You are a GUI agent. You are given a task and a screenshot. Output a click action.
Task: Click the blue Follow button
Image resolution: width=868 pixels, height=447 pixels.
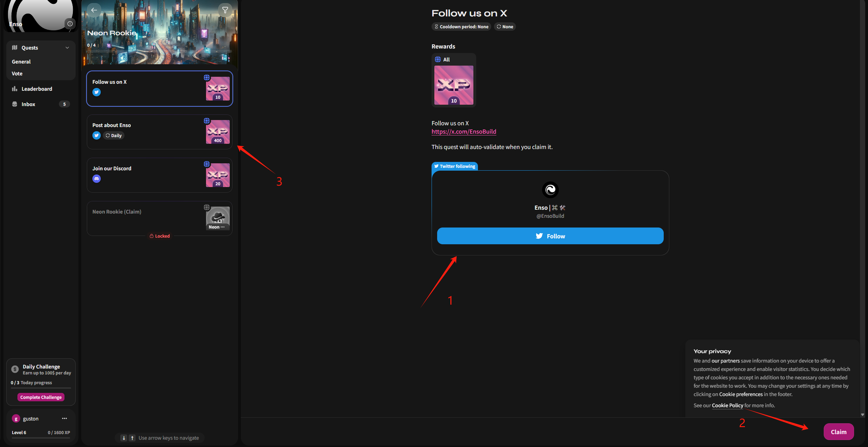coord(550,236)
